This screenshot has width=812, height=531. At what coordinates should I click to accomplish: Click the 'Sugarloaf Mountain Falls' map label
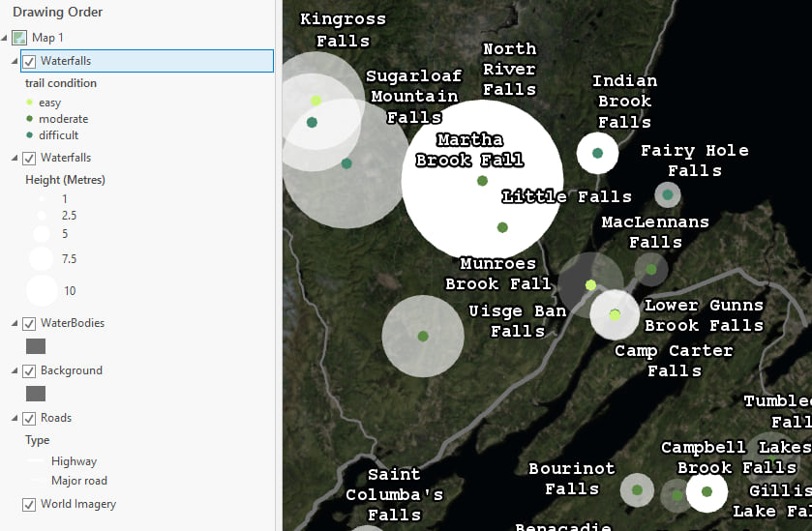(414, 97)
